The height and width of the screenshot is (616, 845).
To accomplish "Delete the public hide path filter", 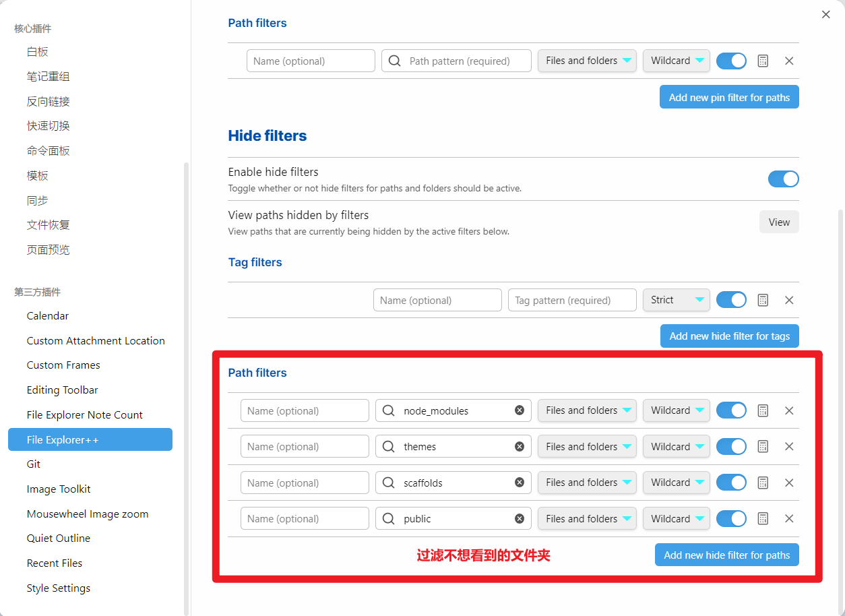I will coord(789,519).
